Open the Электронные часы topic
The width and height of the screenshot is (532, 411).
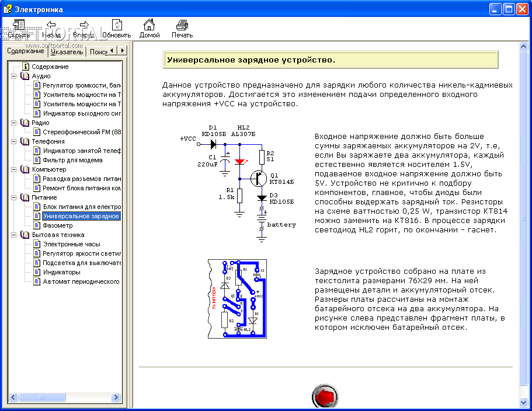click(x=72, y=244)
